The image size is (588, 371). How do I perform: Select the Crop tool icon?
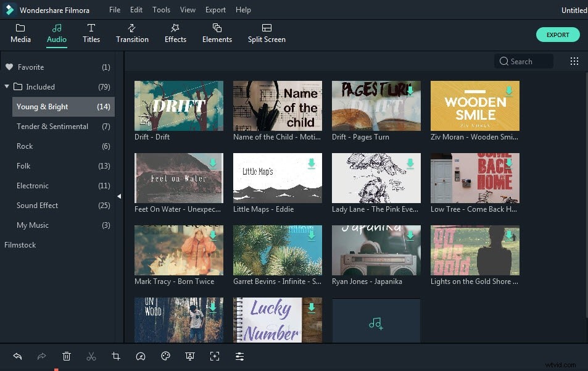click(116, 356)
